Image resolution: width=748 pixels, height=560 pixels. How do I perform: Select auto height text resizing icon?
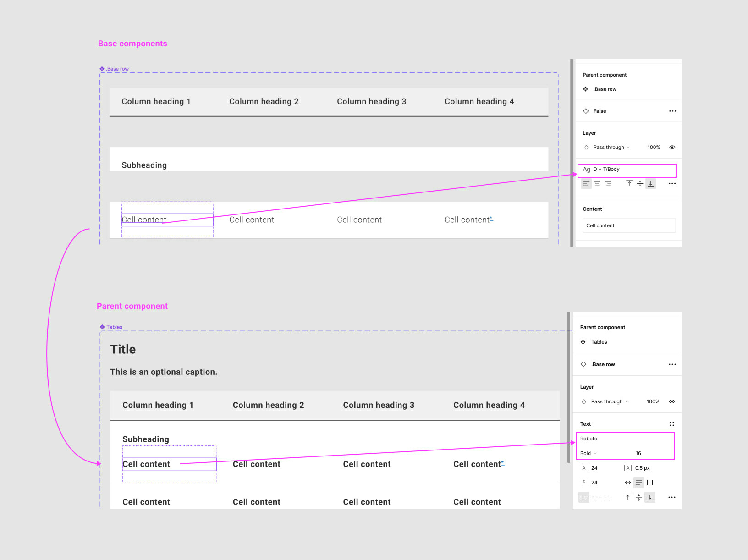coord(639,483)
